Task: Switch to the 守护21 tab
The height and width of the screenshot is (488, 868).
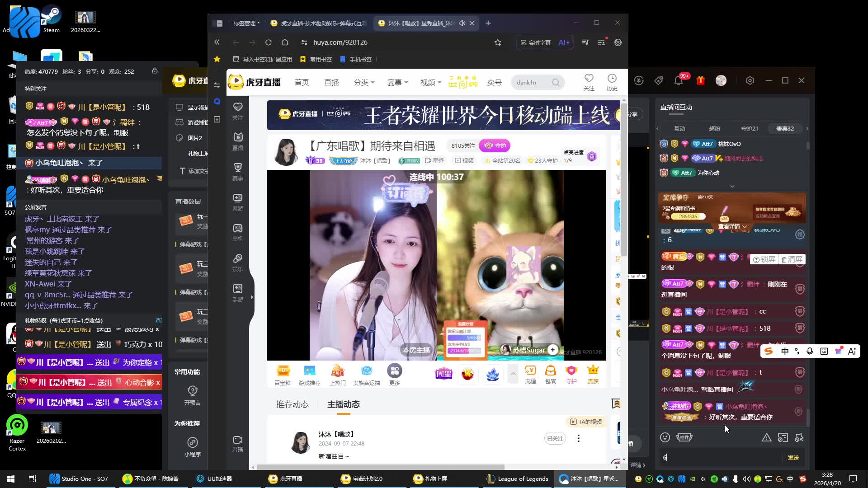Action: click(x=749, y=129)
